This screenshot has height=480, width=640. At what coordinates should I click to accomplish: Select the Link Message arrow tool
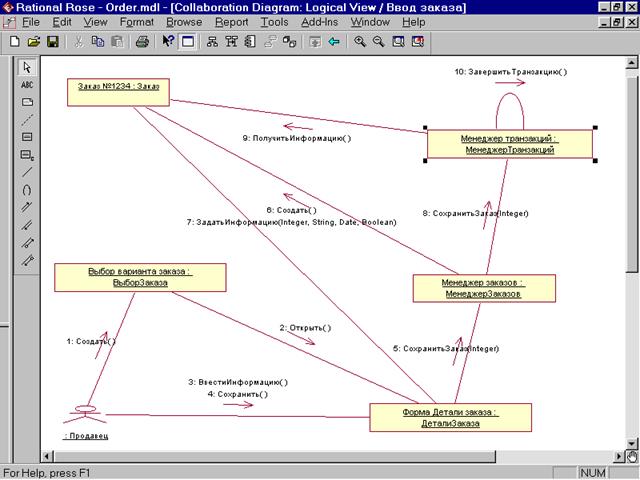[x=27, y=207]
